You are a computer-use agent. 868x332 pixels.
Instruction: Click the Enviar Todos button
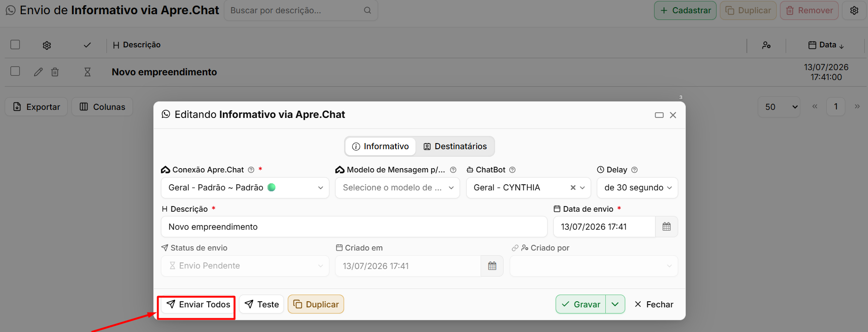pos(198,304)
